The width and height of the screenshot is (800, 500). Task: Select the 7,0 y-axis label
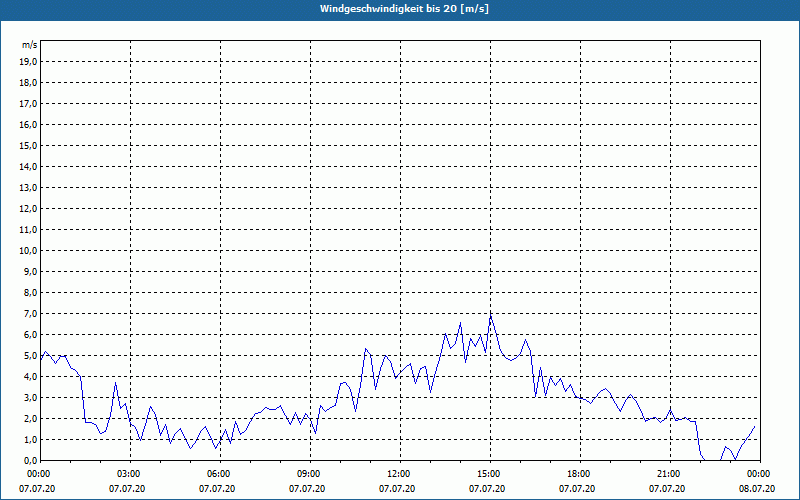31,313
